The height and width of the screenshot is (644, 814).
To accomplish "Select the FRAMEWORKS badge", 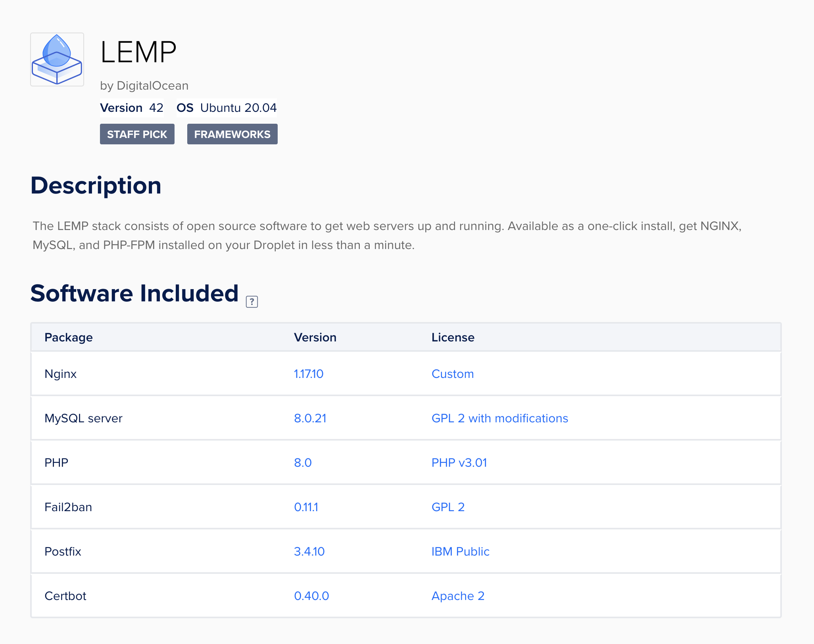I will click(232, 134).
